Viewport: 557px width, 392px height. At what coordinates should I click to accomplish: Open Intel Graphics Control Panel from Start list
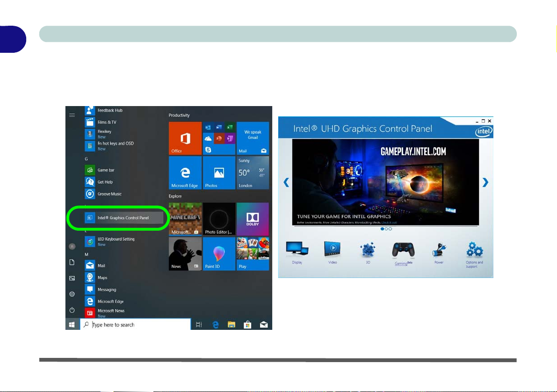pyautogui.click(x=124, y=218)
